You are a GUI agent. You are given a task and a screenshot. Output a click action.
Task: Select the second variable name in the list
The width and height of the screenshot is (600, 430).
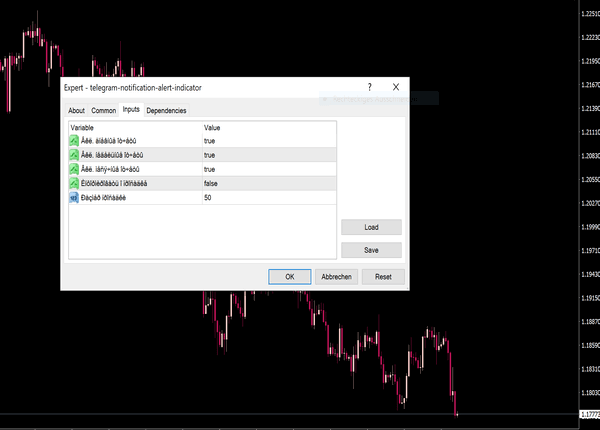[112, 155]
